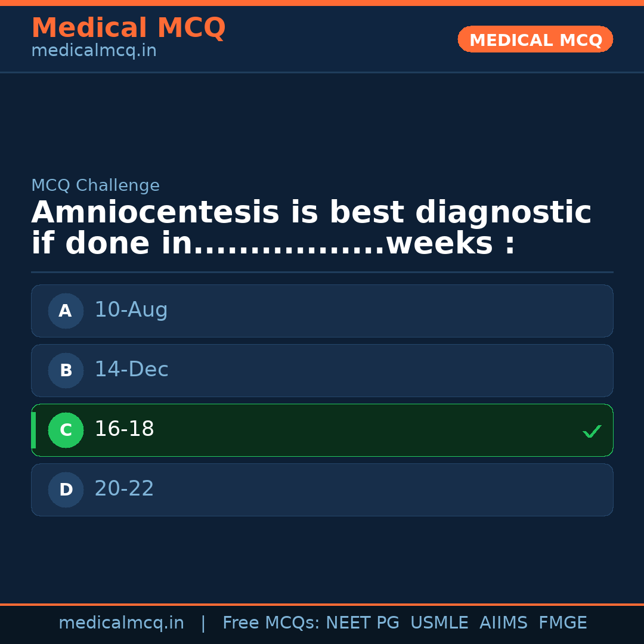Click the green letter C circle icon

[66, 430]
